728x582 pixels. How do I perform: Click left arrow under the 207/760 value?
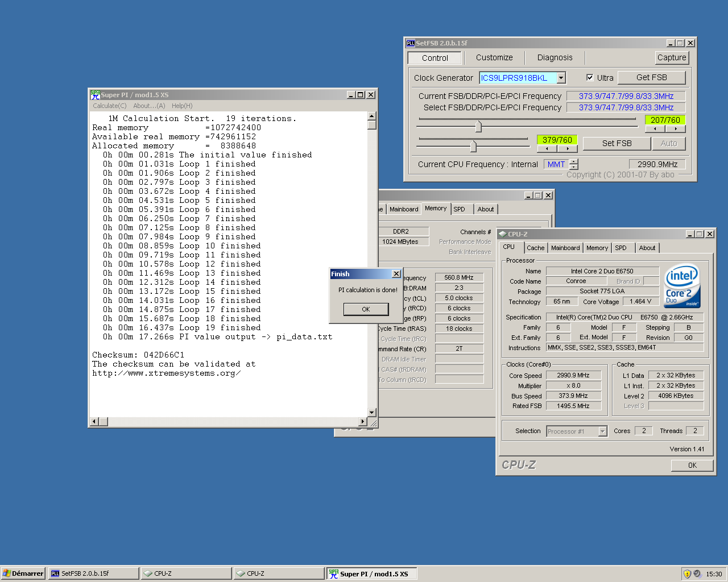(655, 129)
